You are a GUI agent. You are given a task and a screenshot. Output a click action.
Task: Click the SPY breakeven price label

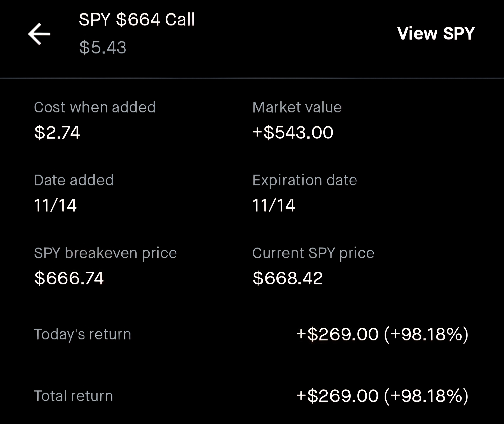point(105,253)
